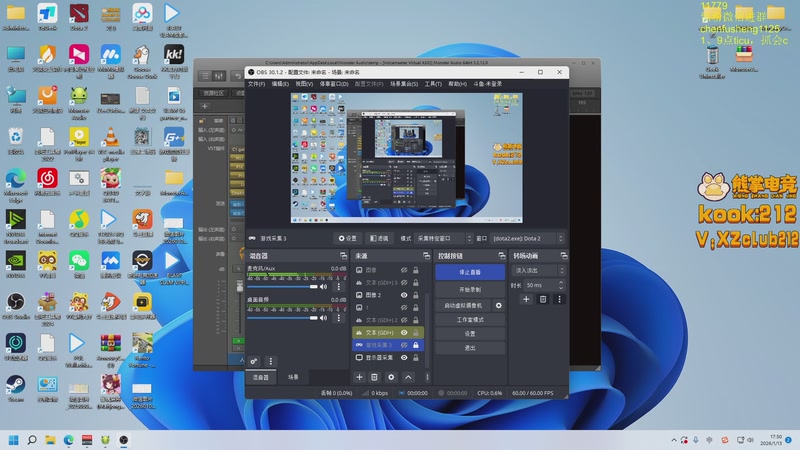Mute the 桌面音频 speaker icon
800x450 pixels.
click(x=323, y=318)
